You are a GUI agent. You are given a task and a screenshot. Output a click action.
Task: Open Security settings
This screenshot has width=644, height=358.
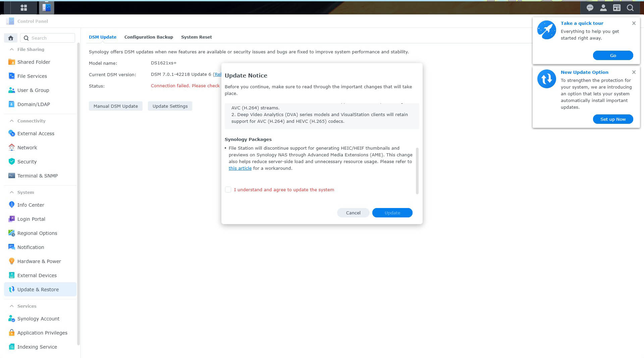tap(40, 162)
